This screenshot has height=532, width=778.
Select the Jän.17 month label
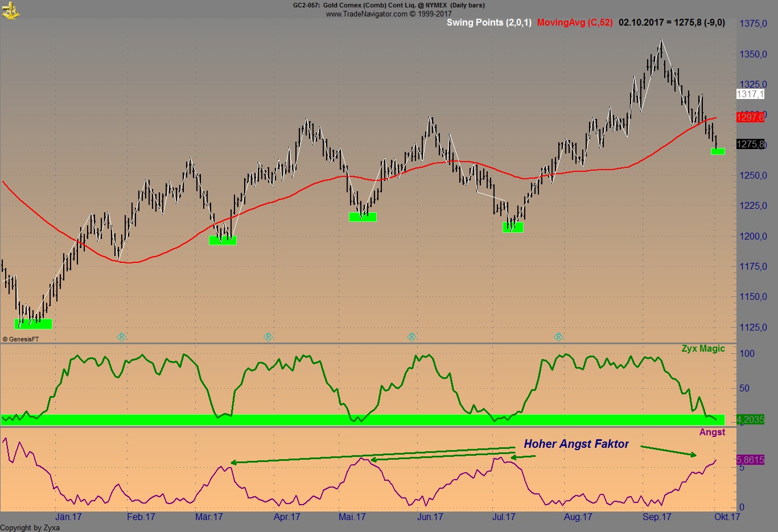tap(68, 517)
